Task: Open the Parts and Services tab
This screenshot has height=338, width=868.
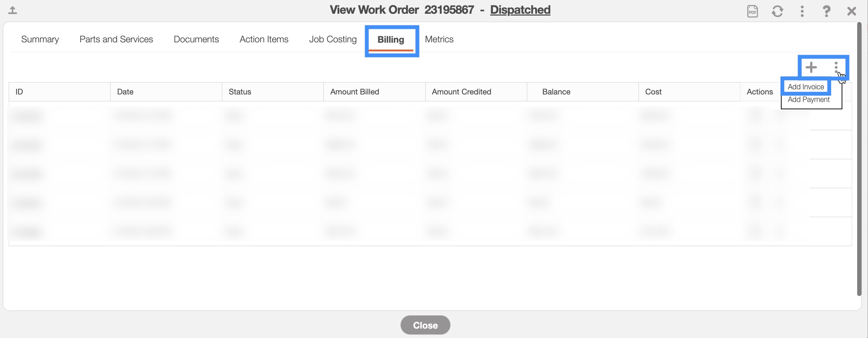Action: point(116,39)
